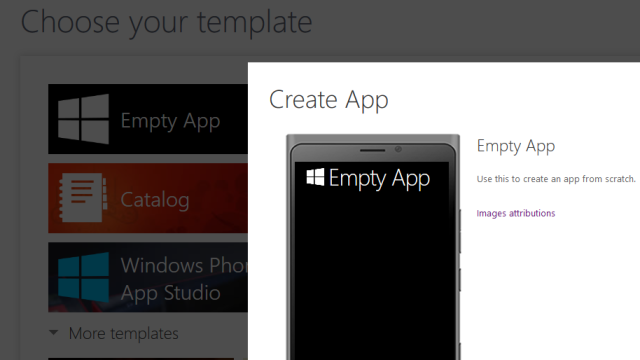The image size is (640, 360).
Task: Click the Choose your template heading
Action: pyautogui.click(x=167, y=22)
